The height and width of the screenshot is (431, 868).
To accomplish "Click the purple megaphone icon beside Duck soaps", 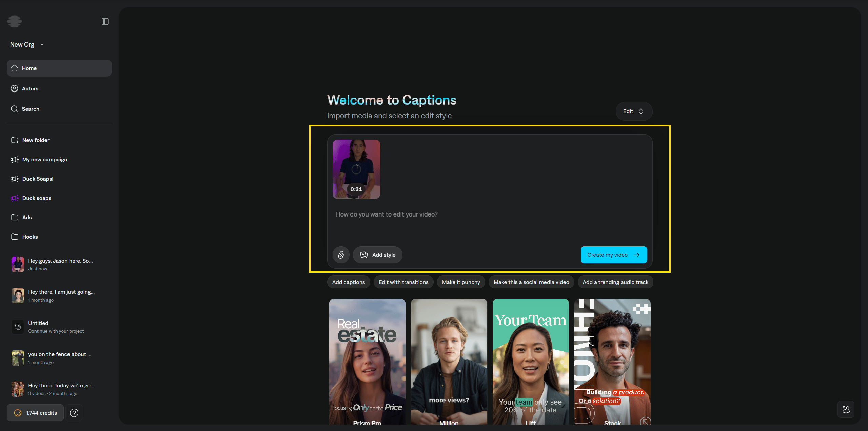I will 15,198.
